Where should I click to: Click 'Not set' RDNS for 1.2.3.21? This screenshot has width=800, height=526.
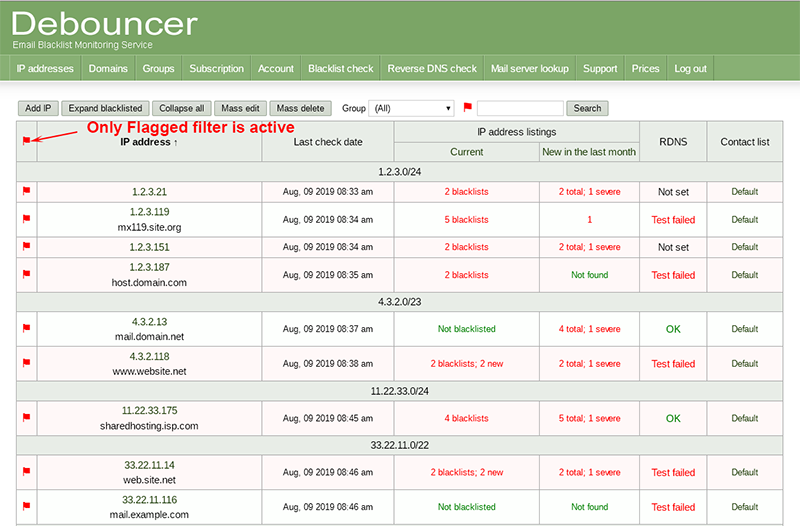pyautogui.click(x=673, y=192)
